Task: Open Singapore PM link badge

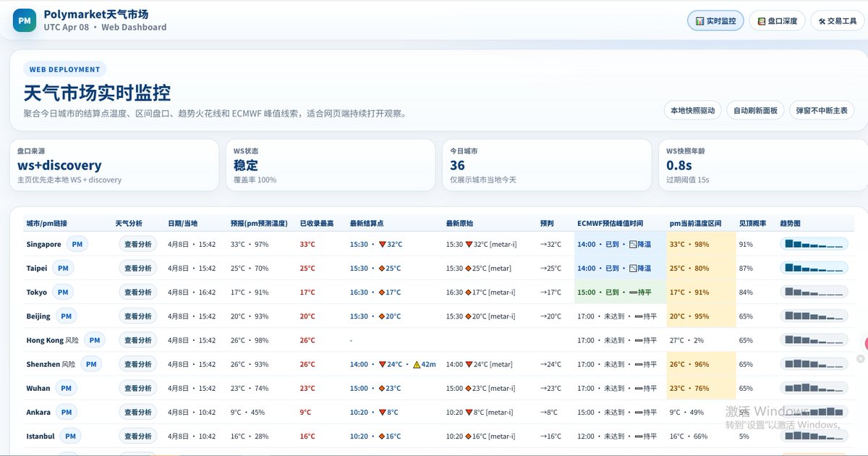Action: point(77,245)
